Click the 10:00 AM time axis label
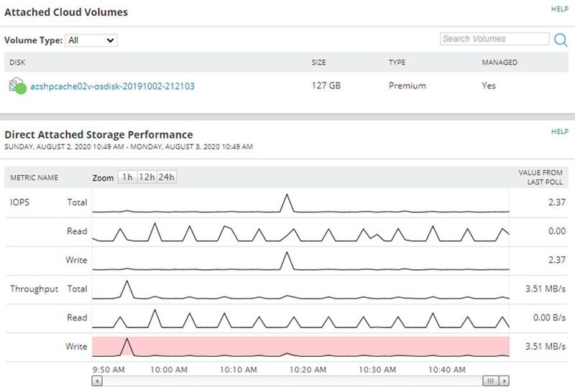 click(x=169, y=370)
